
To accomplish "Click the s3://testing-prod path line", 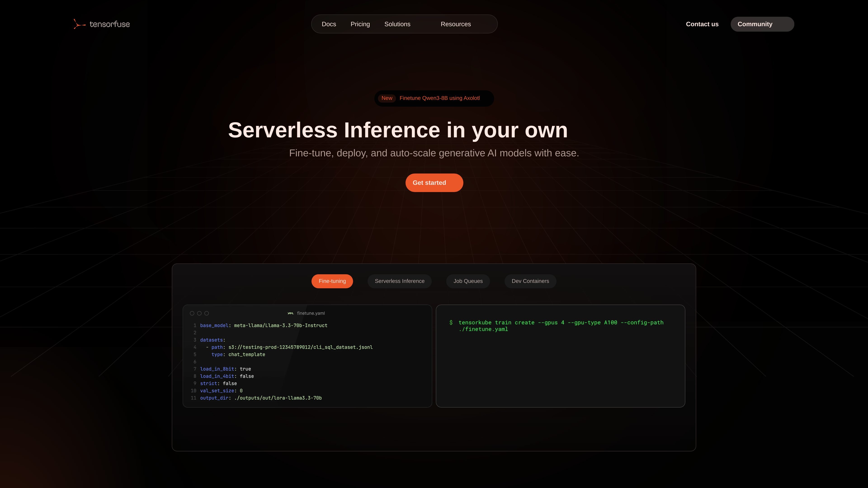I will coord(289,347).
